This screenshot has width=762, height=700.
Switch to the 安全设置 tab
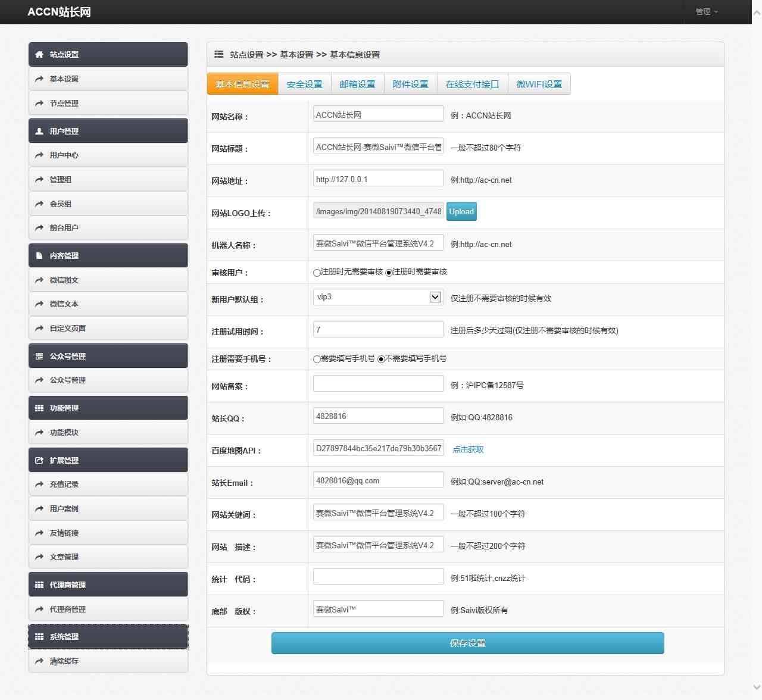304,85
